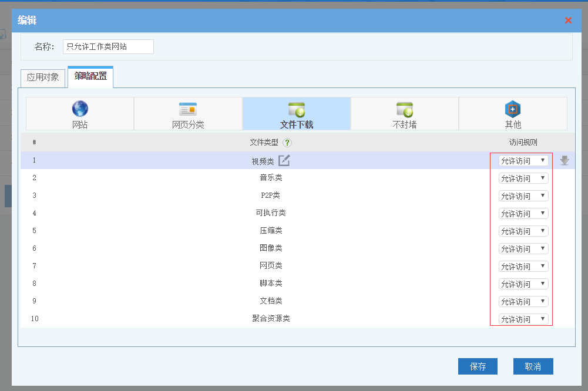The width and height of the screenshot is (588, 391).
Task: Expand the 压缩类 access rule dropdown
Action: 523,231
